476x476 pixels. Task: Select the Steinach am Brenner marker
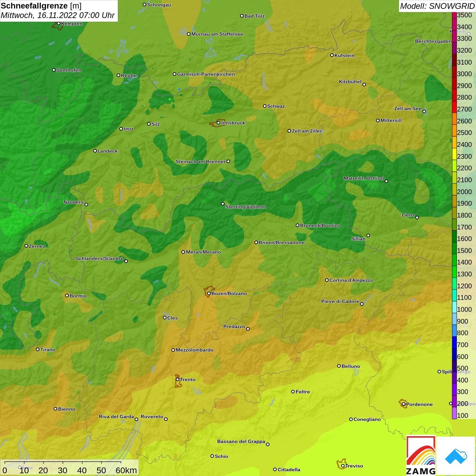(228, 161)
